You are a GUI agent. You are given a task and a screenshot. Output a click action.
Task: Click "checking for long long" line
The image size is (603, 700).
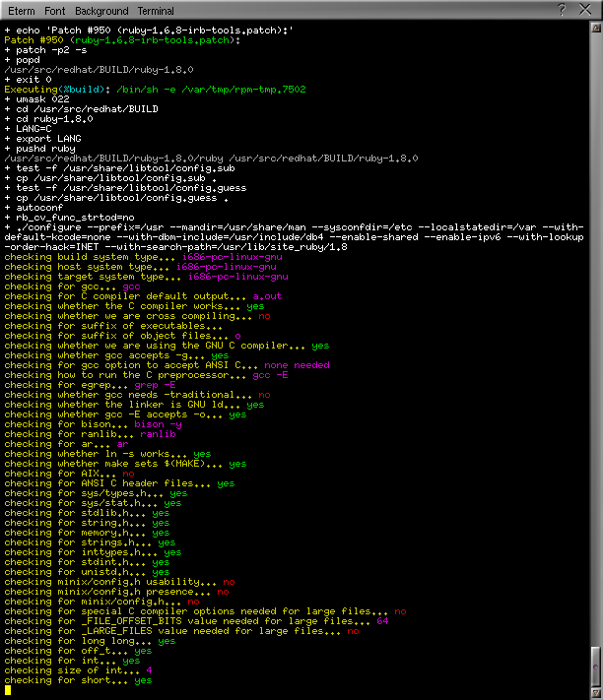click(91, 641)
